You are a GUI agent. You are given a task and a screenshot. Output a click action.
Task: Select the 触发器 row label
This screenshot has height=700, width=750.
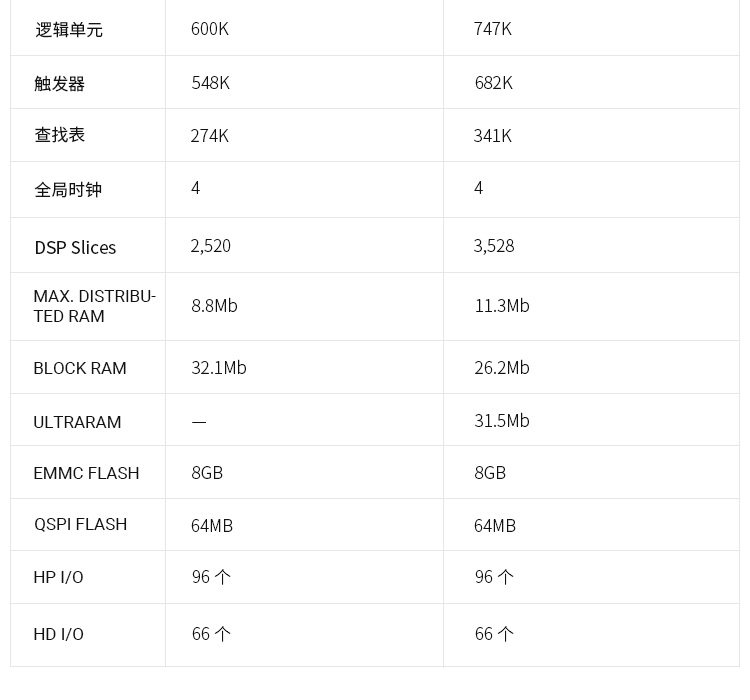[x=60, y=83]
